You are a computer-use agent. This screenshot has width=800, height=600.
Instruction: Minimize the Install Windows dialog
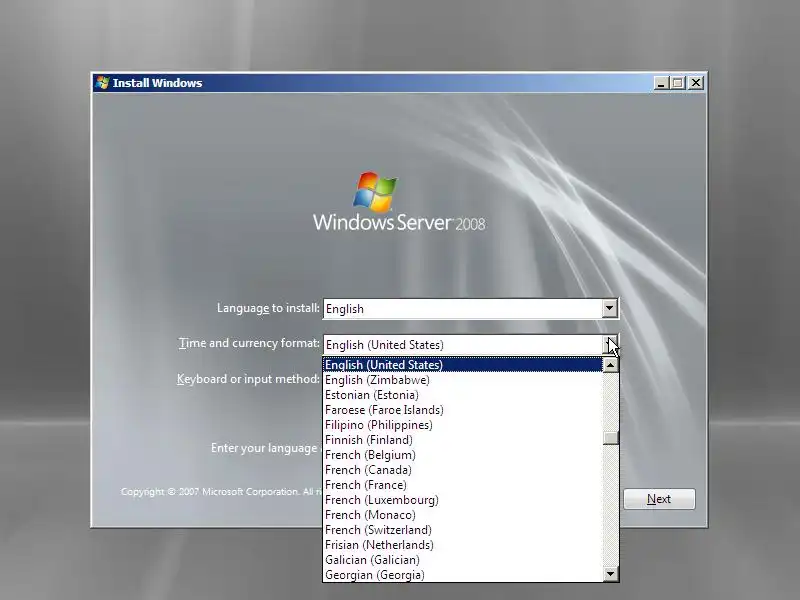(x=661, y=83)
